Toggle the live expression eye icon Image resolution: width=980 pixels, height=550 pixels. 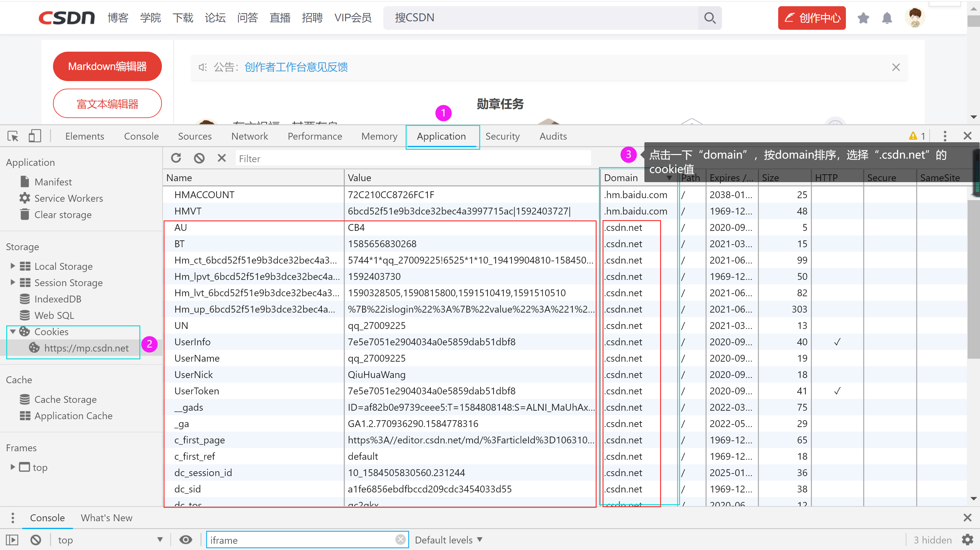coord(186,540)
